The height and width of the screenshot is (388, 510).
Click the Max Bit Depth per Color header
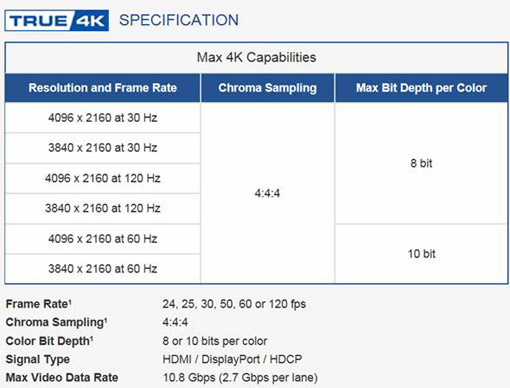[x=421, y=88]
